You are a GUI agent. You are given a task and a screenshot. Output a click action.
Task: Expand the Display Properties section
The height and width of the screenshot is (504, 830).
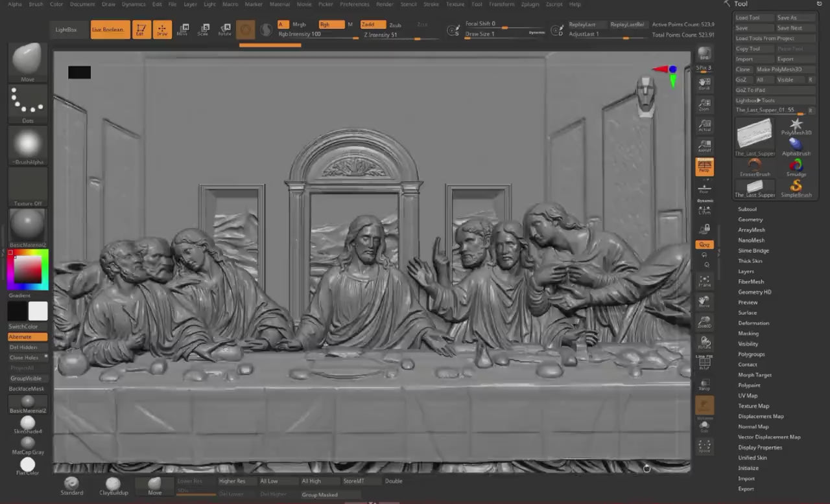760,448
